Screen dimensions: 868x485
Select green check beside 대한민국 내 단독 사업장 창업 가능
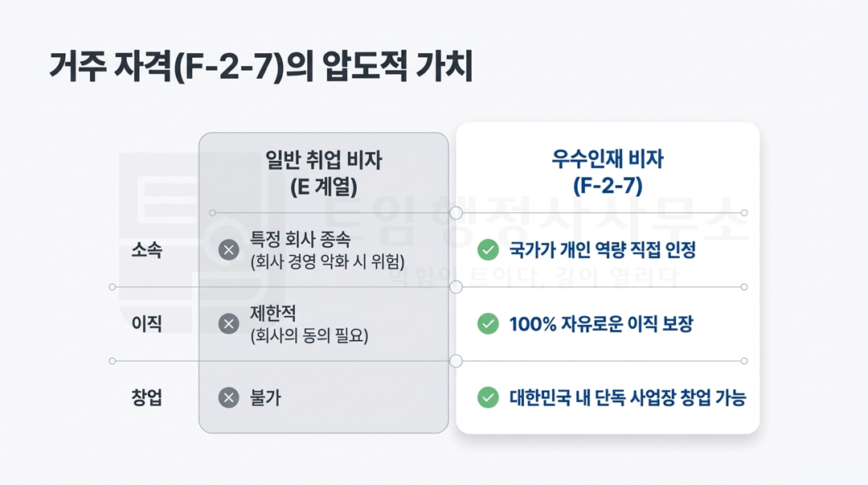(x=488, y=397)
